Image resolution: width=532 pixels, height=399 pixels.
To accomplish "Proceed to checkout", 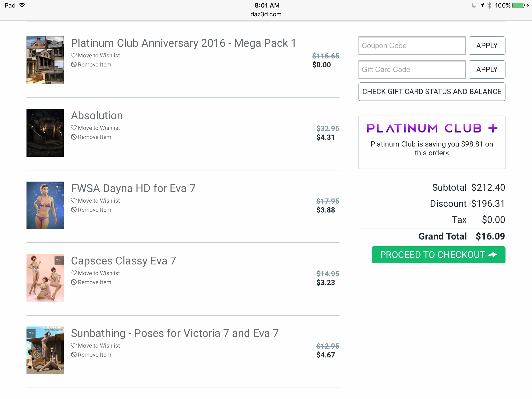I will click(x=438, y=255).
